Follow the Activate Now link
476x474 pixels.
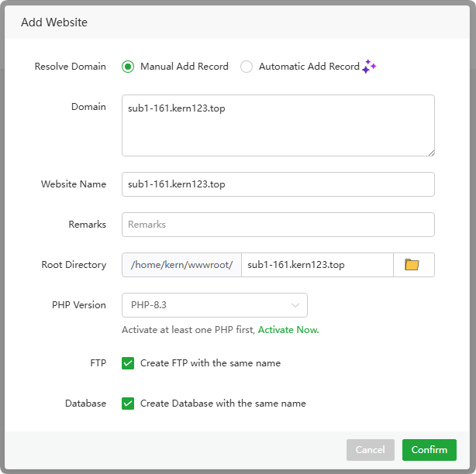(x=288, y=330)
